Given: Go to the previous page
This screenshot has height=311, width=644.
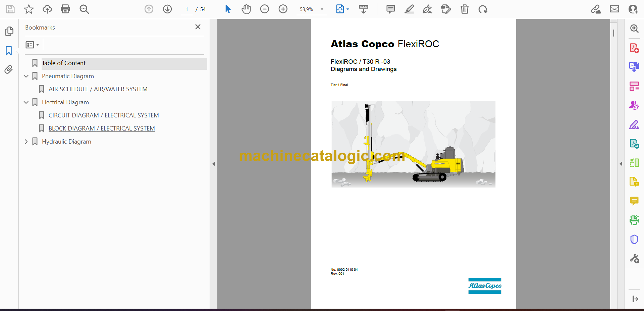Looking at the screenshot, I should (149, 9).
